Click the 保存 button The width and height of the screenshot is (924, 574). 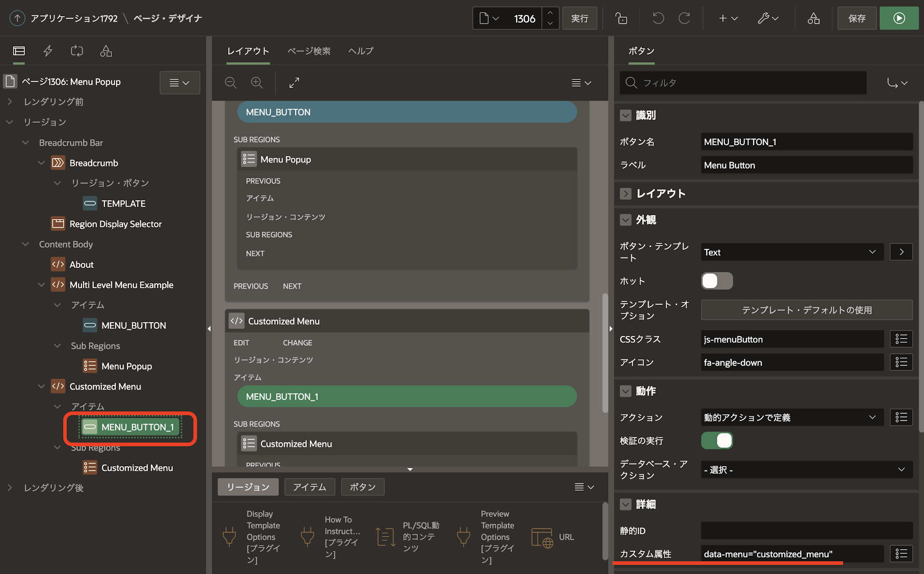click(x=857, y=18)
